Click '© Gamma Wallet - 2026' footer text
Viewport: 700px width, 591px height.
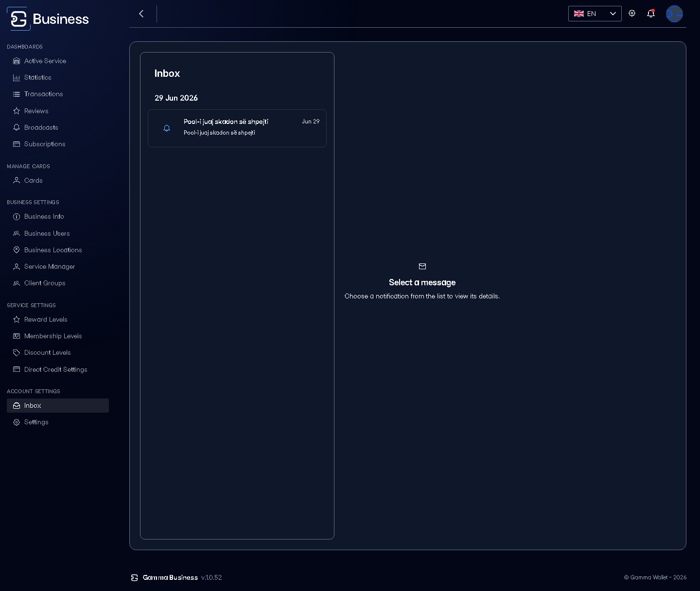[x=655, y=577]
